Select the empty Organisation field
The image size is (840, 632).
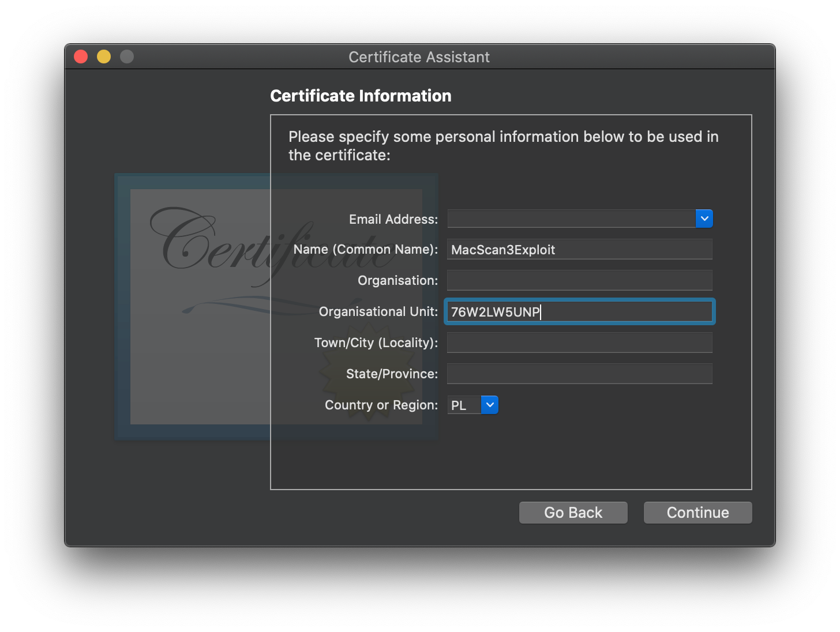coord(579,281)
